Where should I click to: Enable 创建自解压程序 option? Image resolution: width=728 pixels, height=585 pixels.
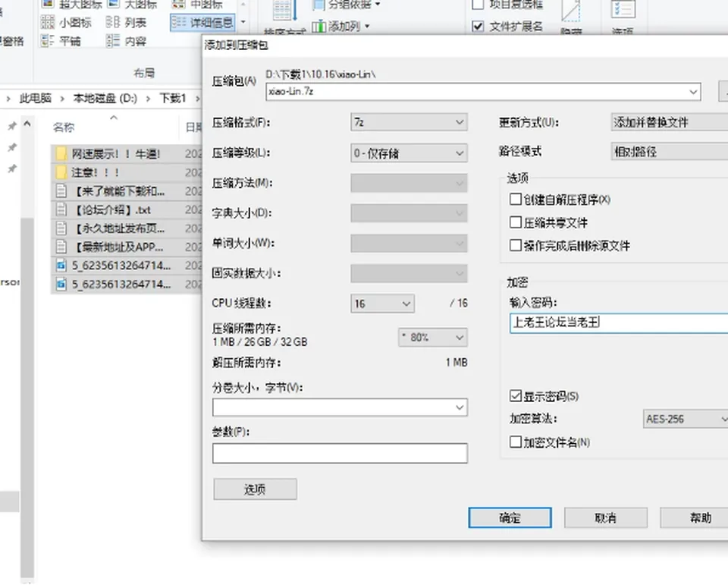click(516, 200)
